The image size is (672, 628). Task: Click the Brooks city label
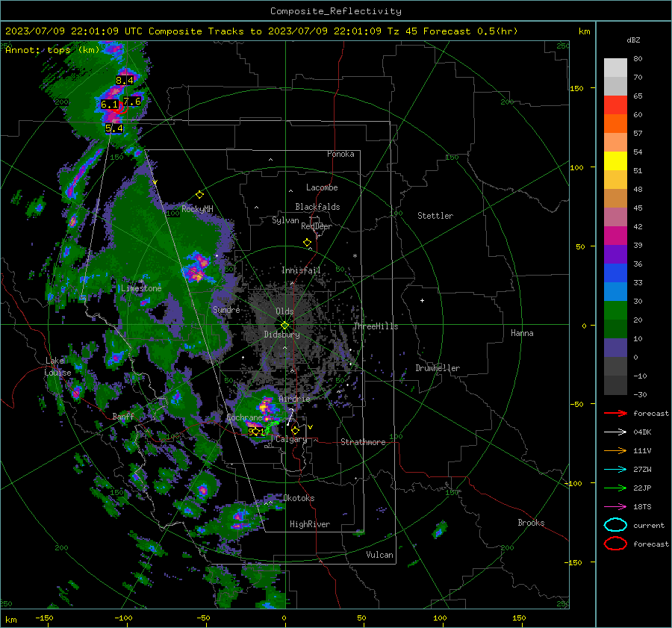click(531, 523)
